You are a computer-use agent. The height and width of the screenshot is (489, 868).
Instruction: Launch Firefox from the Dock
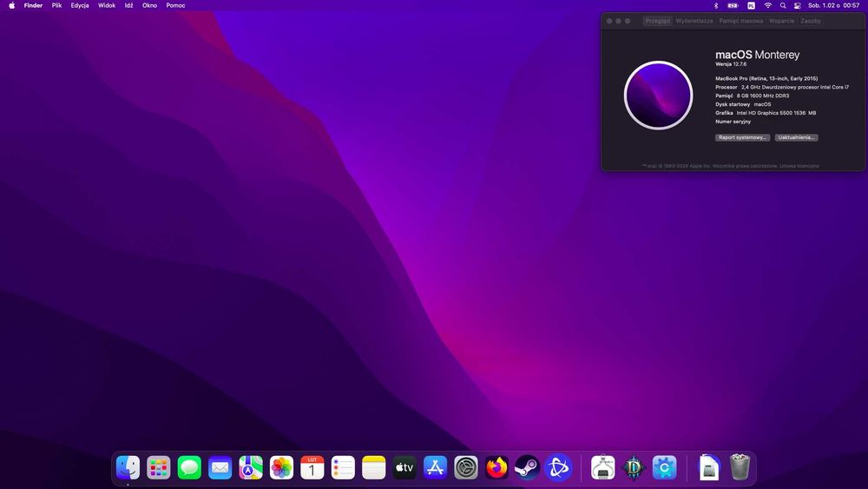496,467
